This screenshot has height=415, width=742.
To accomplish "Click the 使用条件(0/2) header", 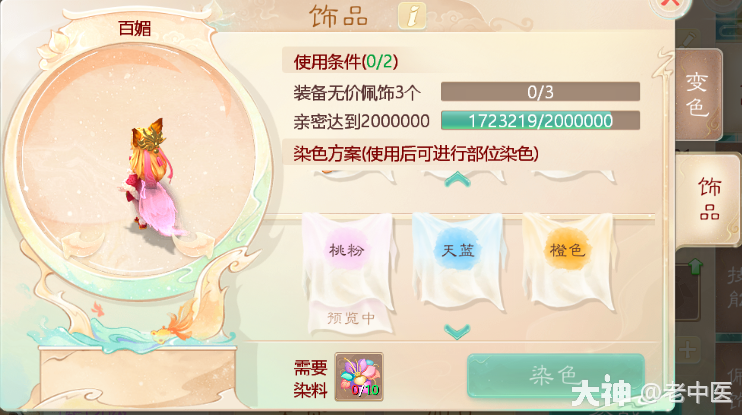I will 345,62.
